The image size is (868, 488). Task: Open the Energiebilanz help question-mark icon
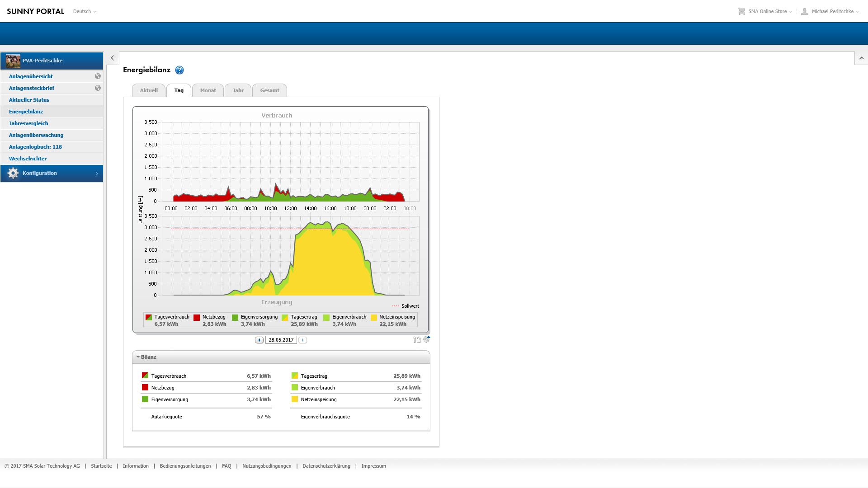(x=179, y=70)
